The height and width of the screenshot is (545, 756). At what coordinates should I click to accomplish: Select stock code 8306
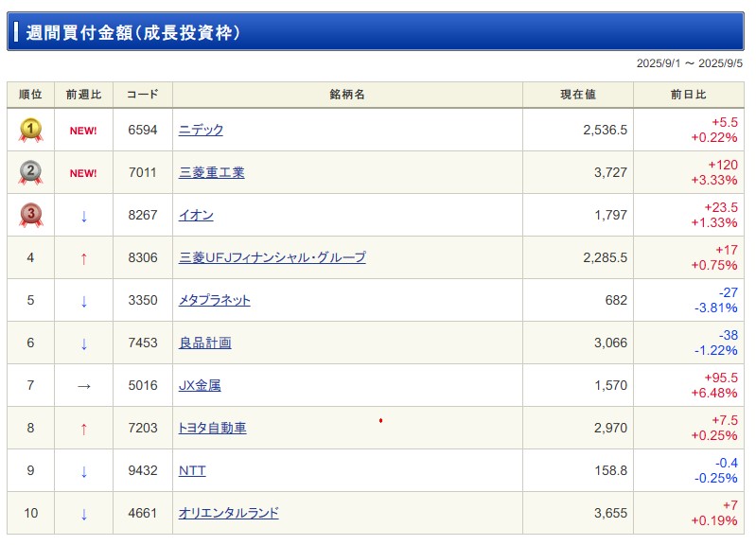pos(143,257)
